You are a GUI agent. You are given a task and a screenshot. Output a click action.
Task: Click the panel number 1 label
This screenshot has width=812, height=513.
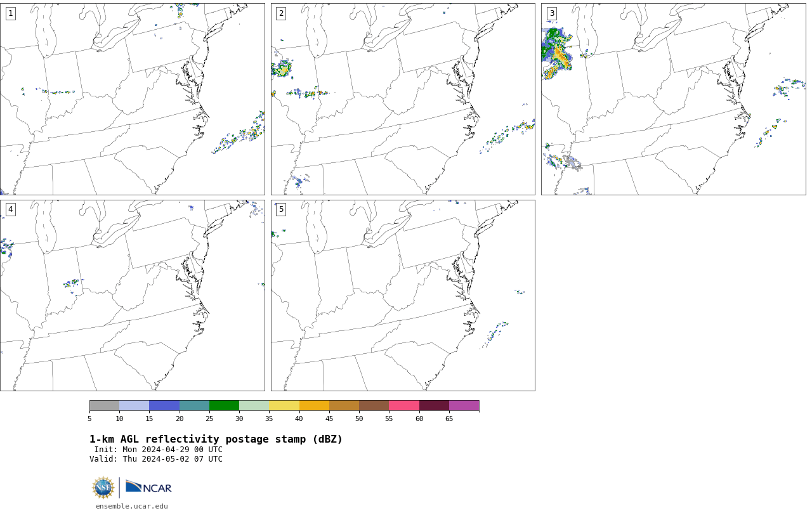point(10,13)
